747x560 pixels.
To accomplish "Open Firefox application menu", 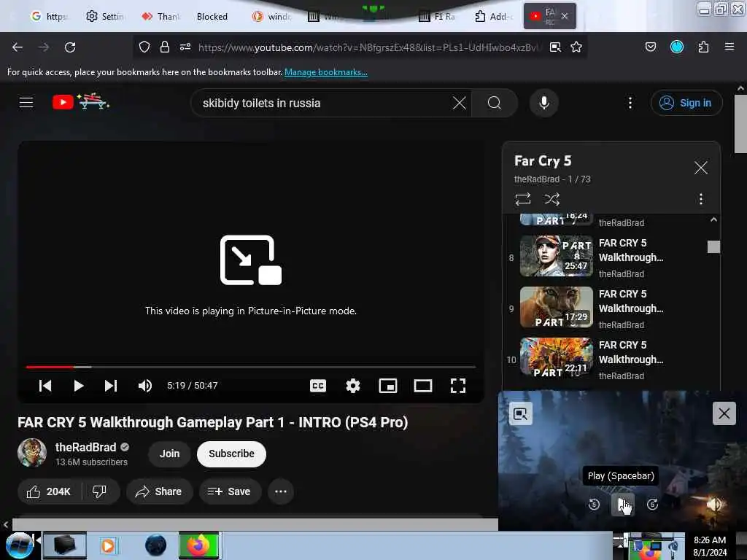I will (x=729, y=47).
